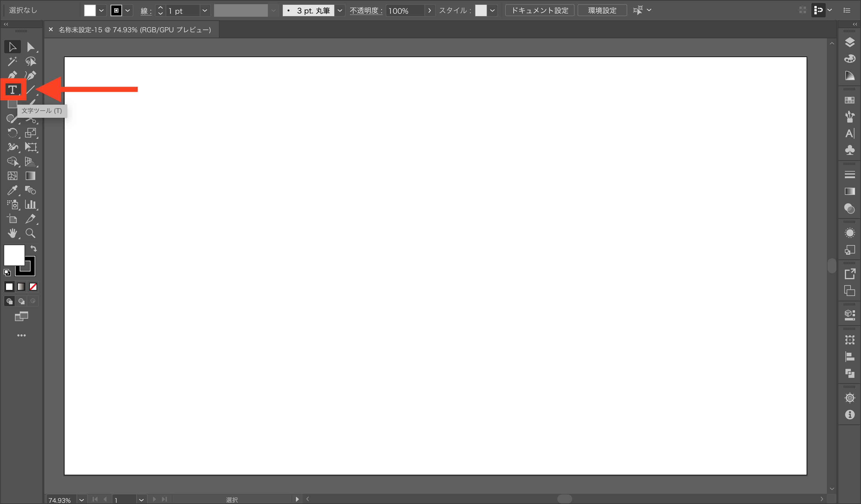861x504 pixels.
Task: Open zoom level 74.93% dropdown
Action: tap(81, 500)
